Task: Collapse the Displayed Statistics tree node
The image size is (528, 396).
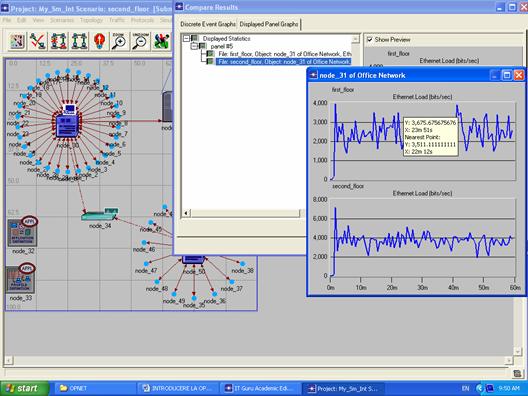Action: click(186, 38)
